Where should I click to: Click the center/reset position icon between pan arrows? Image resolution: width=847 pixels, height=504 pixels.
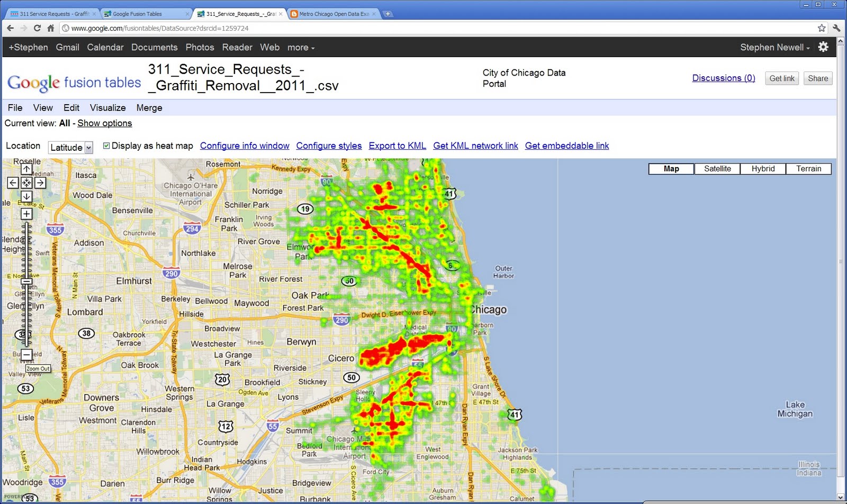point(26,182)
